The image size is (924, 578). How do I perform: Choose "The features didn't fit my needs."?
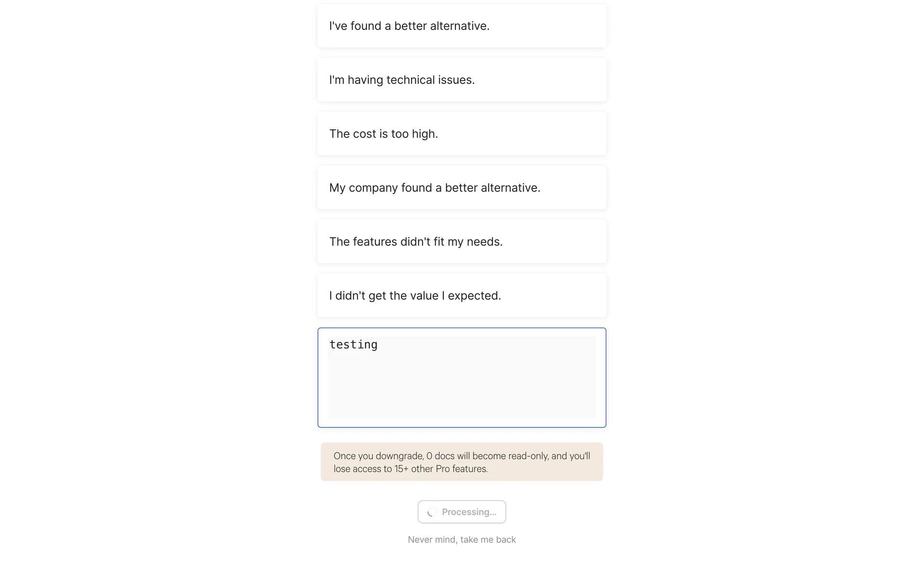[x=462, y=242]
